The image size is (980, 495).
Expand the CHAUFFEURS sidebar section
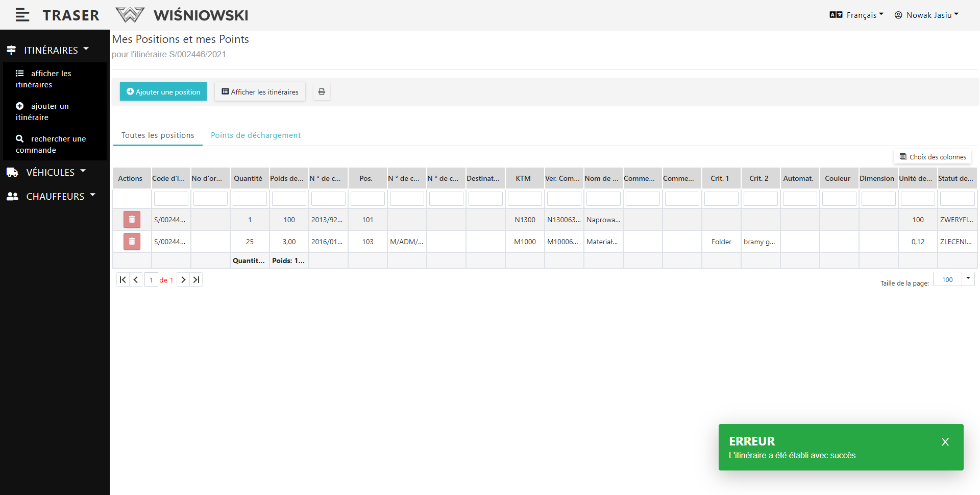pos(55,197)
